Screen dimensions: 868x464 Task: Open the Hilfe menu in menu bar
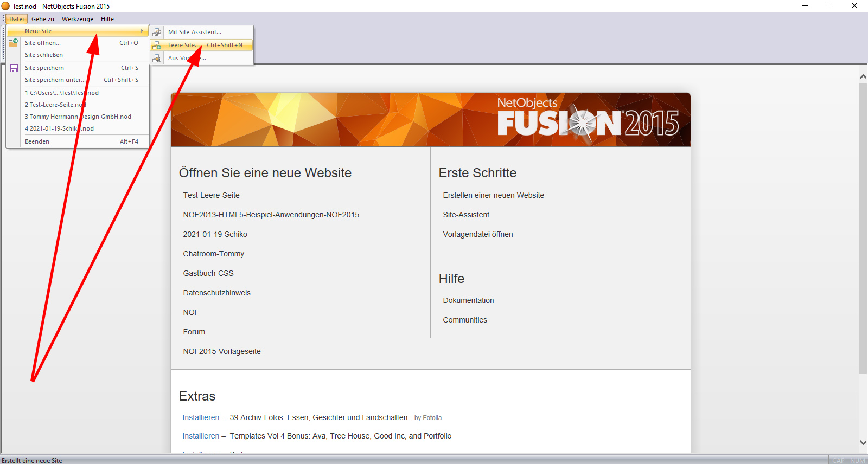(x=107, y=19)
